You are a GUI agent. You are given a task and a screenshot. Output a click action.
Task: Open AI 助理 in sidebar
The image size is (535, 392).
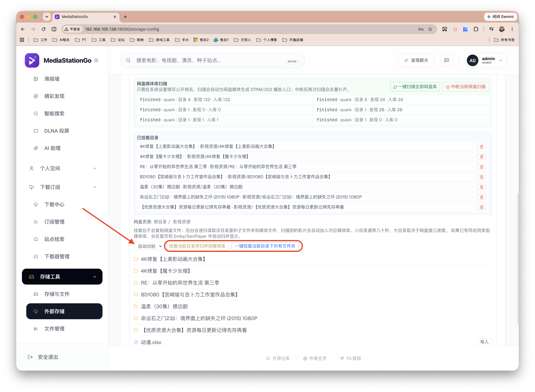click(52, 148)
